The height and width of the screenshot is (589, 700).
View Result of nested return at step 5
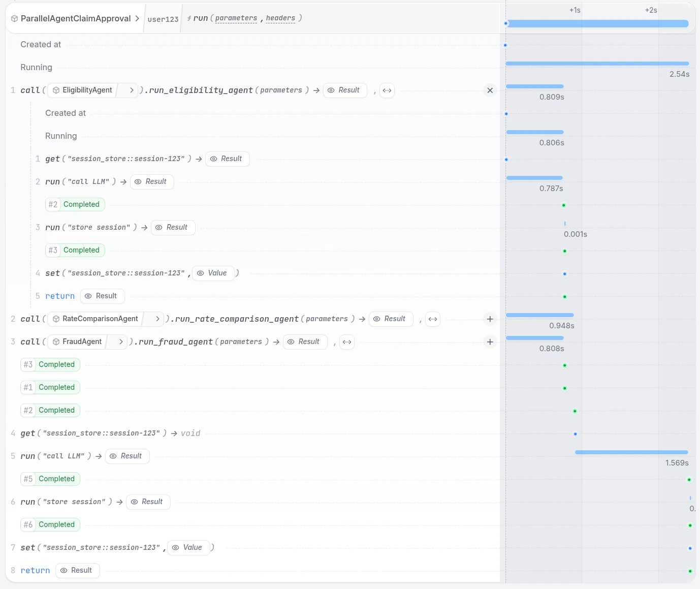(102, 296)
